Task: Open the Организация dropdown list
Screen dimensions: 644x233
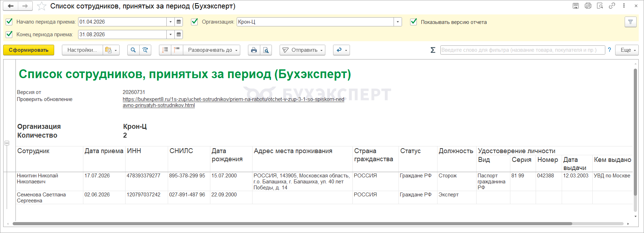Action: 397,22
